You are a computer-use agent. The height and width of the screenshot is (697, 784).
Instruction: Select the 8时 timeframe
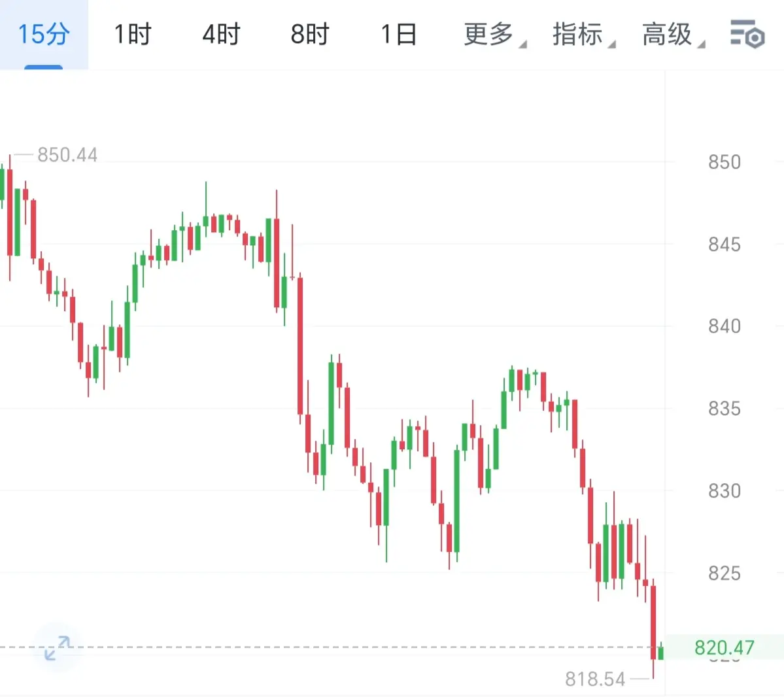pos(310,35)
